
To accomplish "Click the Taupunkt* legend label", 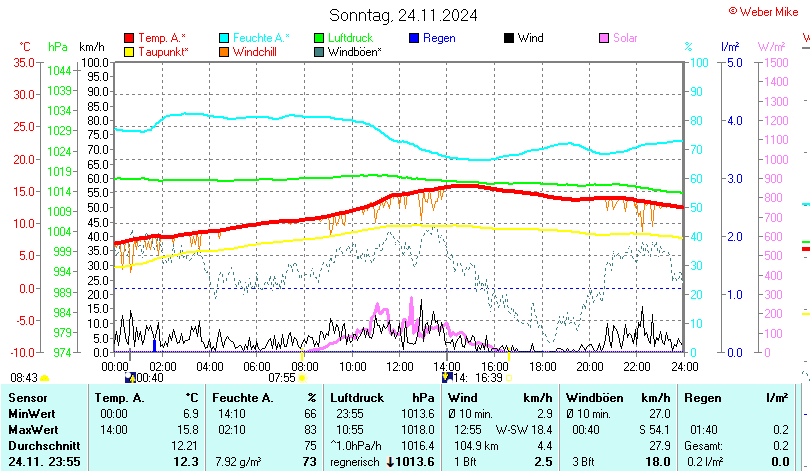I will point(164,52).
